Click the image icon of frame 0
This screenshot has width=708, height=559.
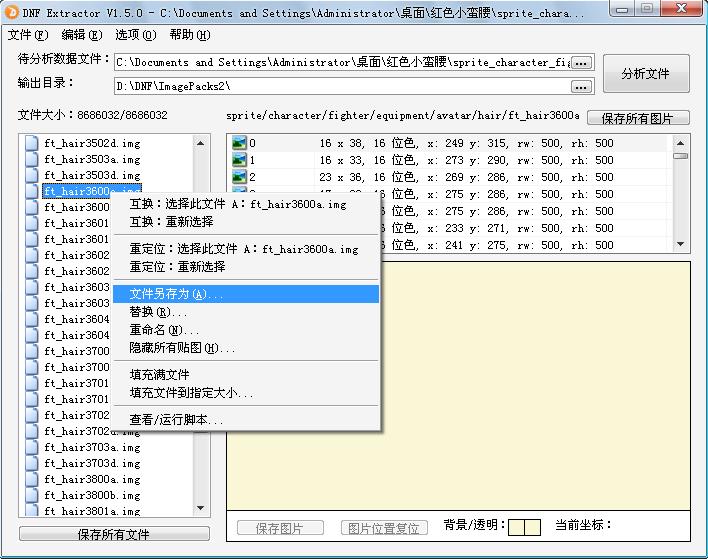coord(239,143)
